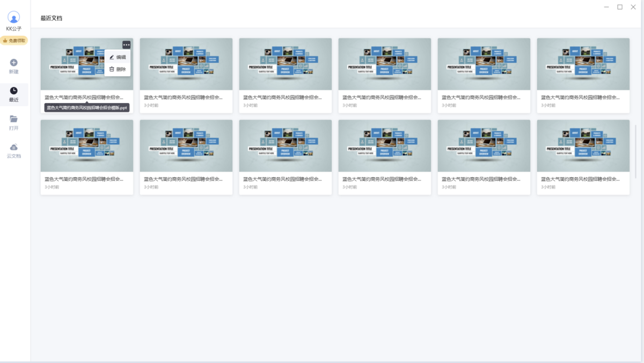The height and width of the screenshot is (363, 644).
Task: Minimize the application window
Action: [606, 7]
